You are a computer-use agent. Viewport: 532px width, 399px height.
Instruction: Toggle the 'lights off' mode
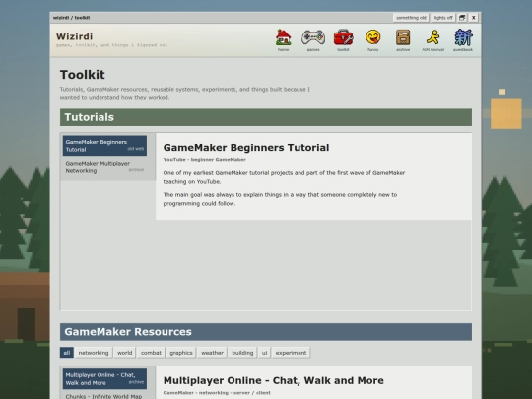tap(443, 18)
